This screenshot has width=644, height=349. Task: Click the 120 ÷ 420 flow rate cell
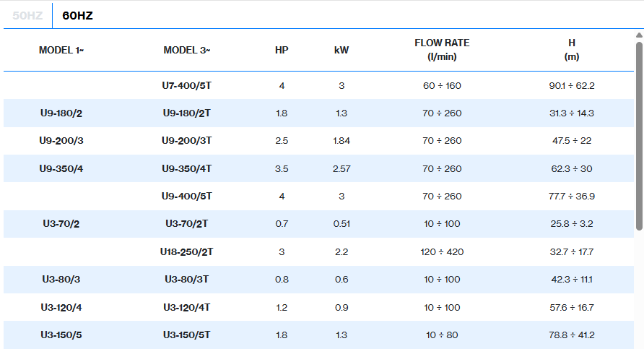pyautogui.click(x=442, y=251)
